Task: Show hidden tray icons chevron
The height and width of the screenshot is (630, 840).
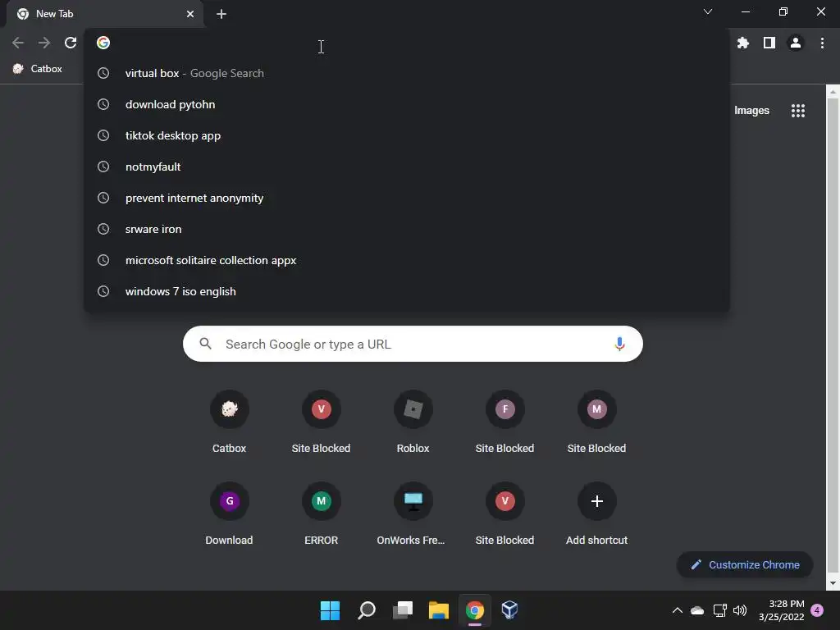Action: pyautogui.click(x=677, y=610)
